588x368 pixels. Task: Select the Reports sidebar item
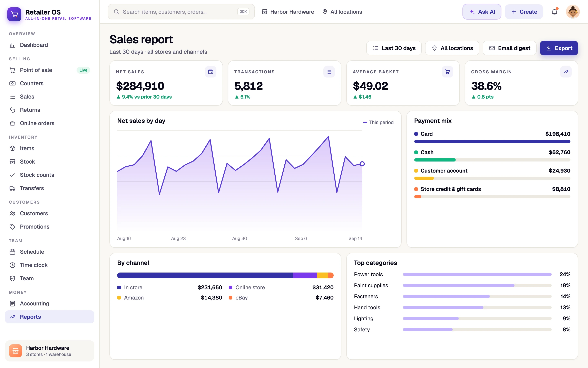pyautogui.click(x=50, y=317)
